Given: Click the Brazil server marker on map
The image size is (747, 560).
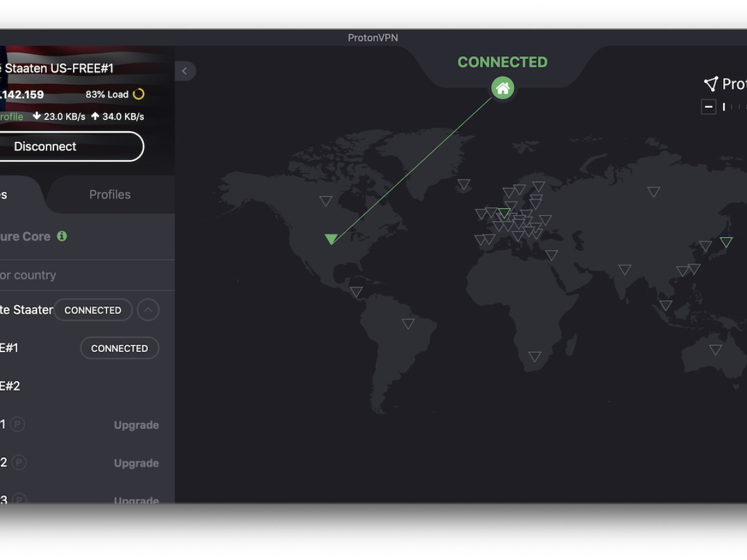Looking at the screenshot, I should (408, 324).
